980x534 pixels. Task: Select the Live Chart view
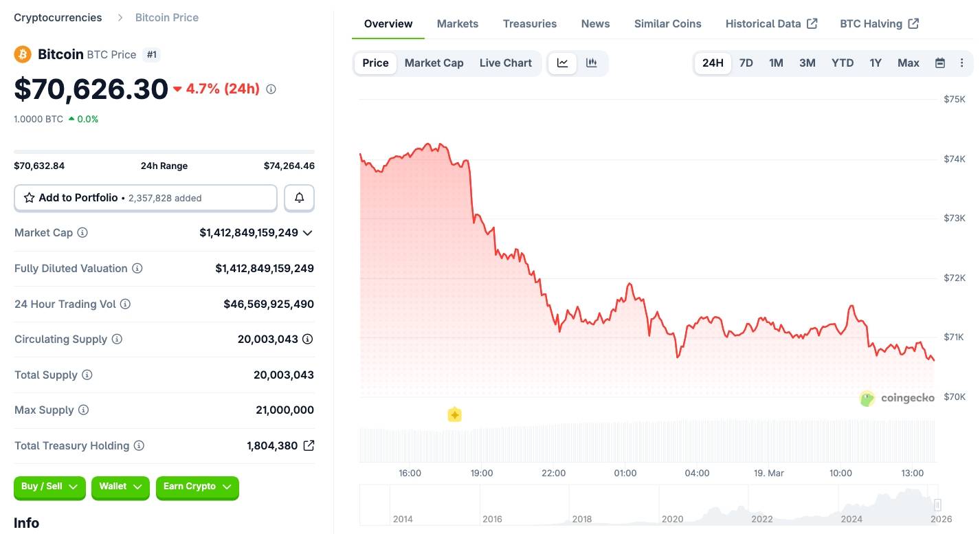[x=505, y=63]
